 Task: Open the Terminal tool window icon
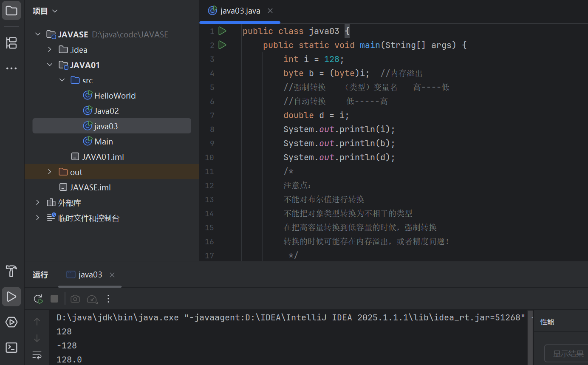coord(11,347)
